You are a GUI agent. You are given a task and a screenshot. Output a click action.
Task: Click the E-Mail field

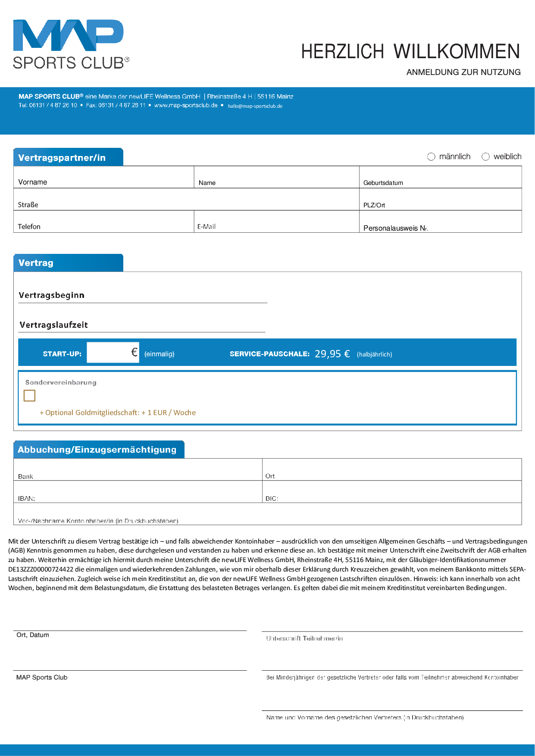click(x=276, y=222)
